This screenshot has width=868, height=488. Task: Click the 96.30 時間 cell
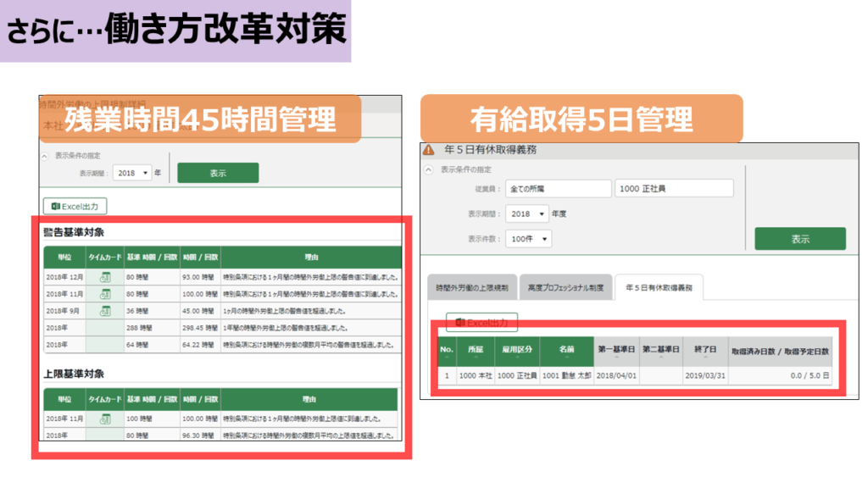click(200, 435)
